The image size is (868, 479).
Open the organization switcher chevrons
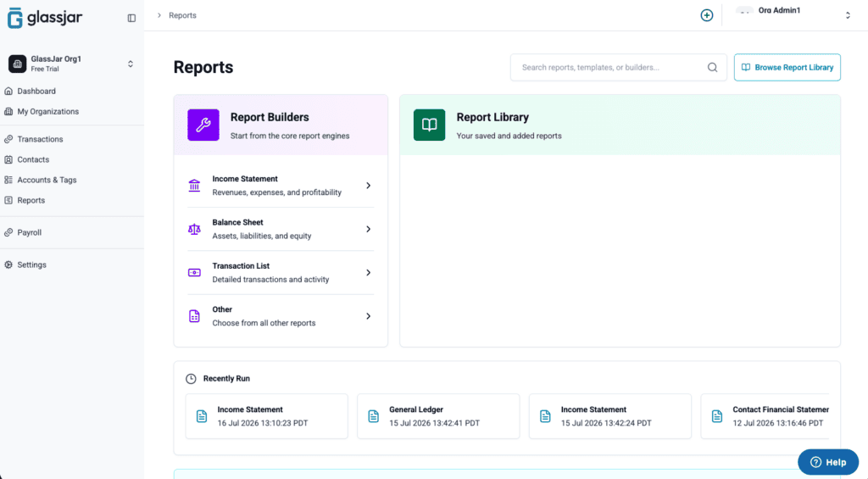(130, 64)
